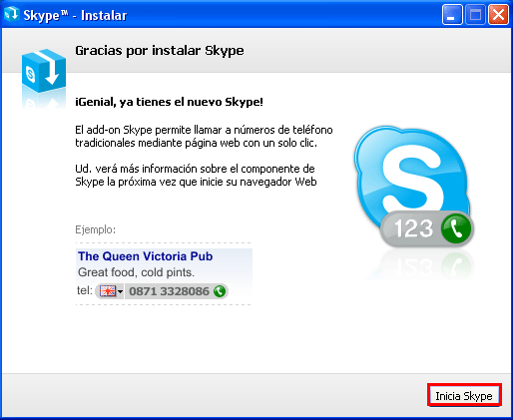The image size is (513, 420).
Task: Close the Skype installer window
Action: pyautogui.click(x=498, y=15)
